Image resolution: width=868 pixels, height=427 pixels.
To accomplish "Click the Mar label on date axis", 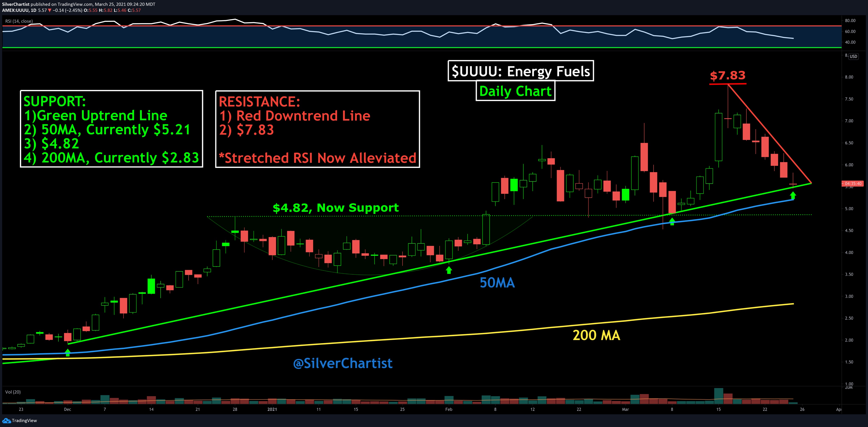I will tap(625, 409).
